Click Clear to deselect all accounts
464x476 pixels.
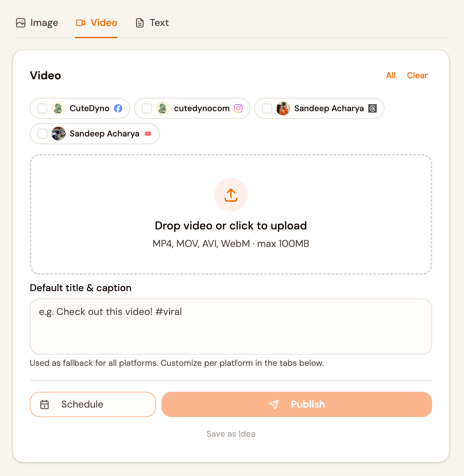coord(417,75)
